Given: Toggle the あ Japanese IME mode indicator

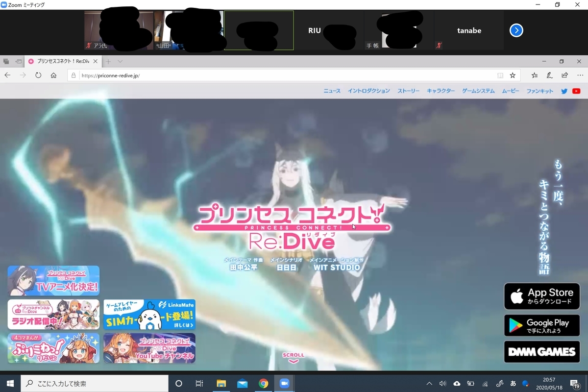Looking at the screenshot, I should 513,383.
